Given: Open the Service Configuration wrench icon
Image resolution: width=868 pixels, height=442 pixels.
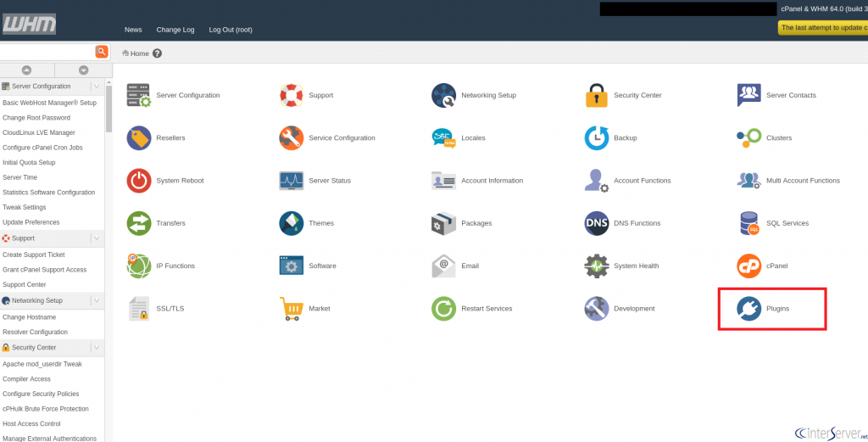Looking at the screenshot, I should (x=292, y=138).
